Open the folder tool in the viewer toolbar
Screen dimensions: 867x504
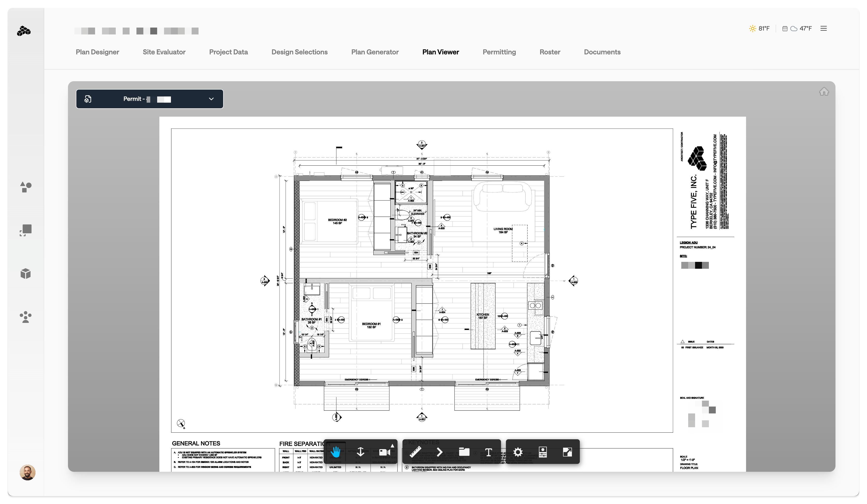pyautogui.click(x=464, y=452)
